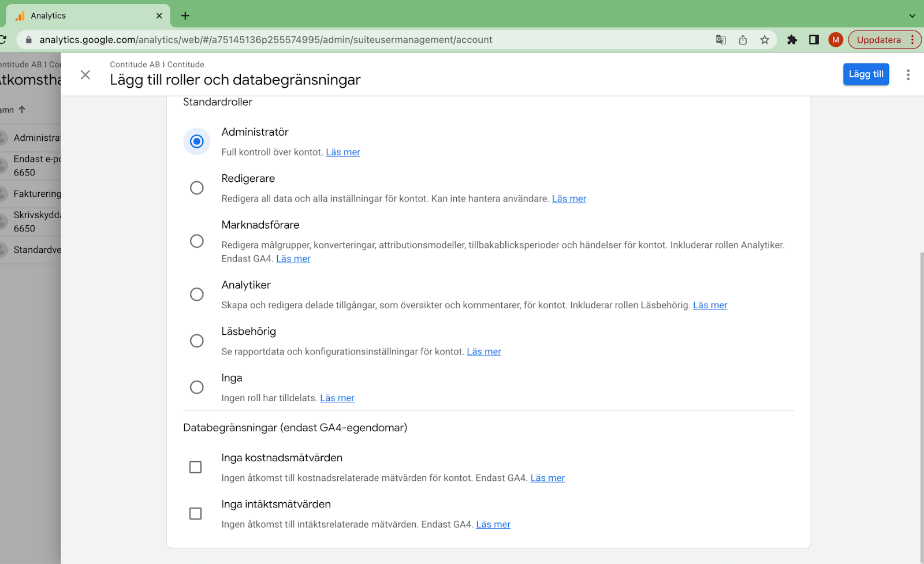This screenshot has width=924, height=564.
Task: Select the Analytiker role radio button
Action: click(196, 294)
